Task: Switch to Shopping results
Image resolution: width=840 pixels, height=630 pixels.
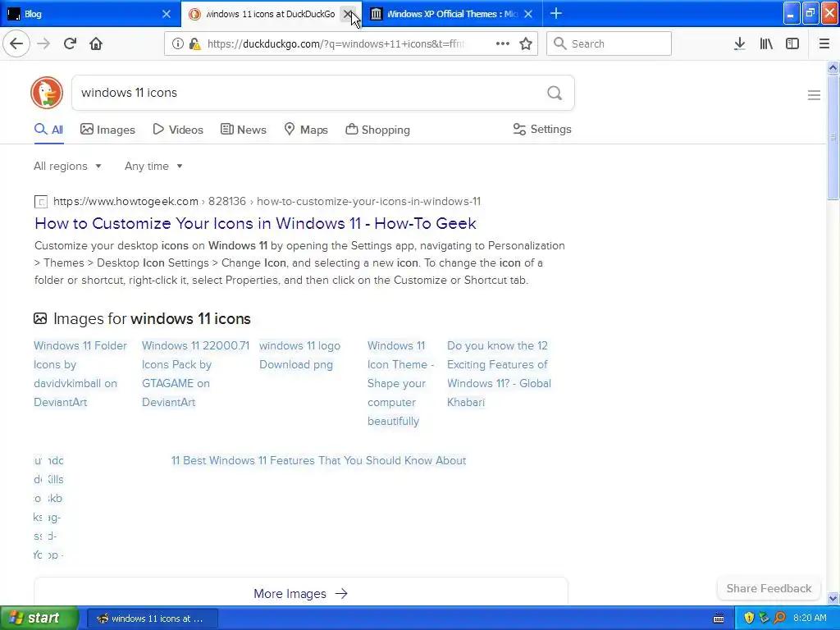Action: pos(377,130)
